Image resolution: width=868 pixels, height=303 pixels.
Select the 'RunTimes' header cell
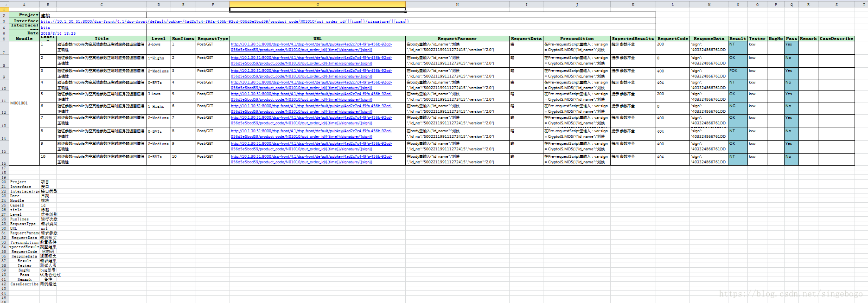[183, 39]
